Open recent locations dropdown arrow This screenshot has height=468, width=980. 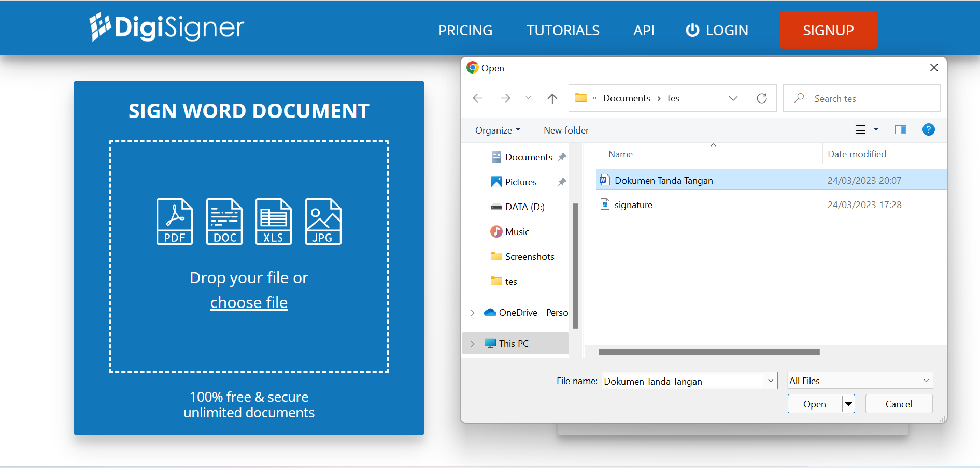point(528,98)
